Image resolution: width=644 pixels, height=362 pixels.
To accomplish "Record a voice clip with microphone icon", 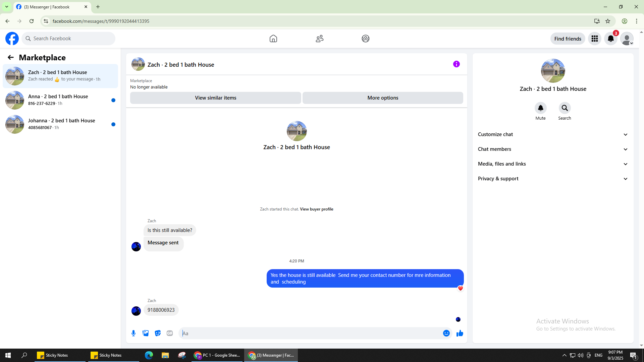I will (133, 333).
